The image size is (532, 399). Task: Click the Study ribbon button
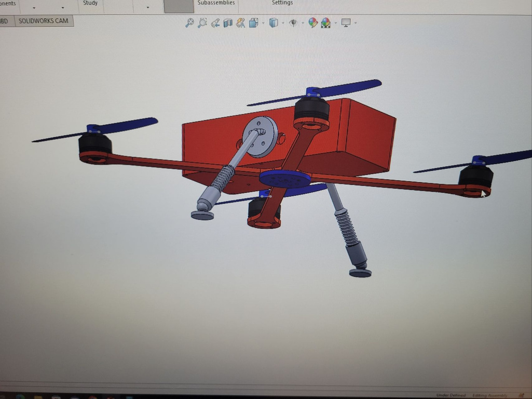coord(90,3)
